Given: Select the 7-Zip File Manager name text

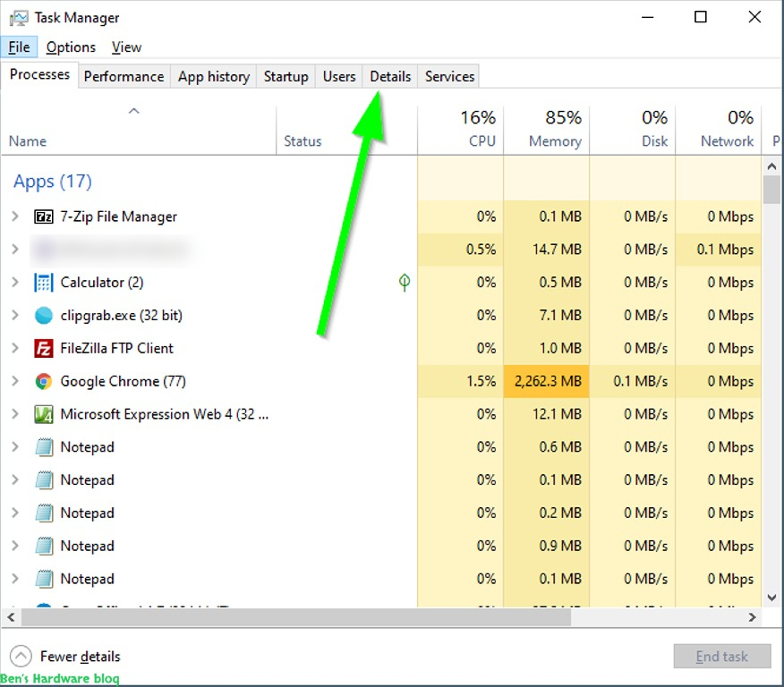Looking at the screenshot, I should [x=118, y=216].
